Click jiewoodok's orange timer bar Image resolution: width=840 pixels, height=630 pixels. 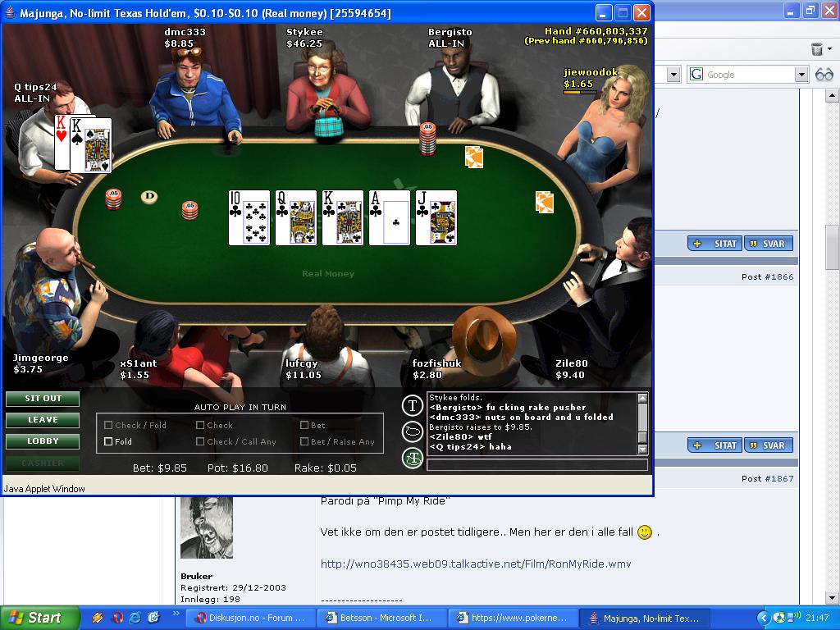coord(580,92)
